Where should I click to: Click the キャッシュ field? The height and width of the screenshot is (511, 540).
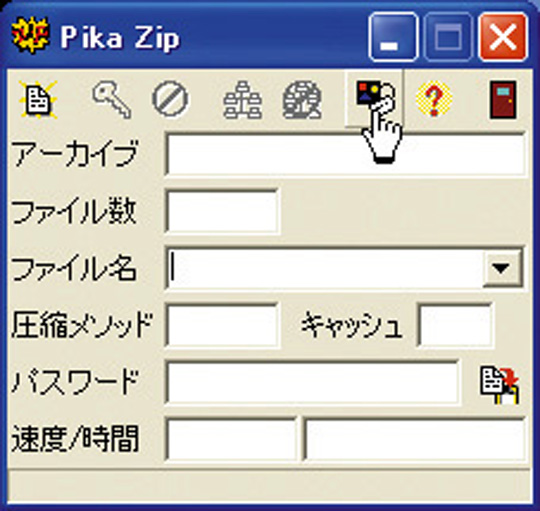455,325
